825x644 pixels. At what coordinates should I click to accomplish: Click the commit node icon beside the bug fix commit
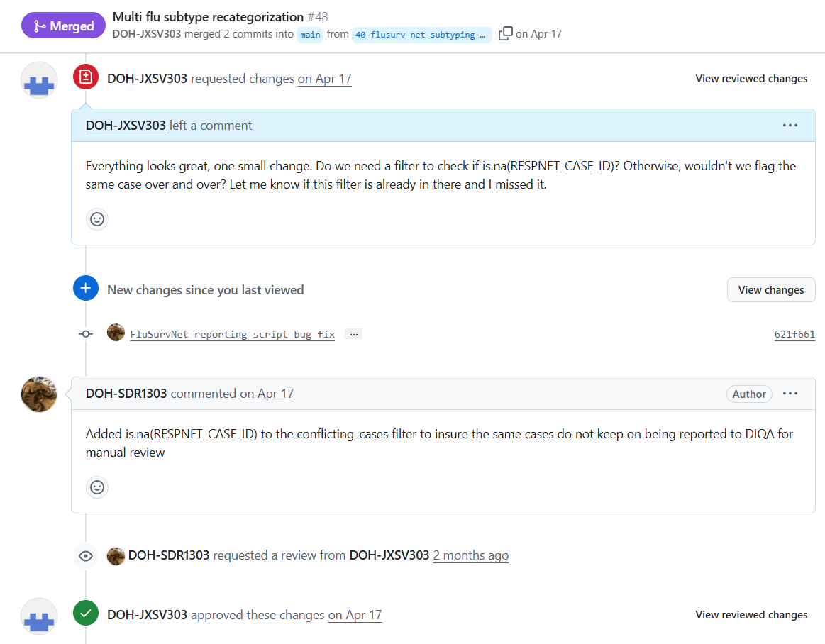coord(85,333)
